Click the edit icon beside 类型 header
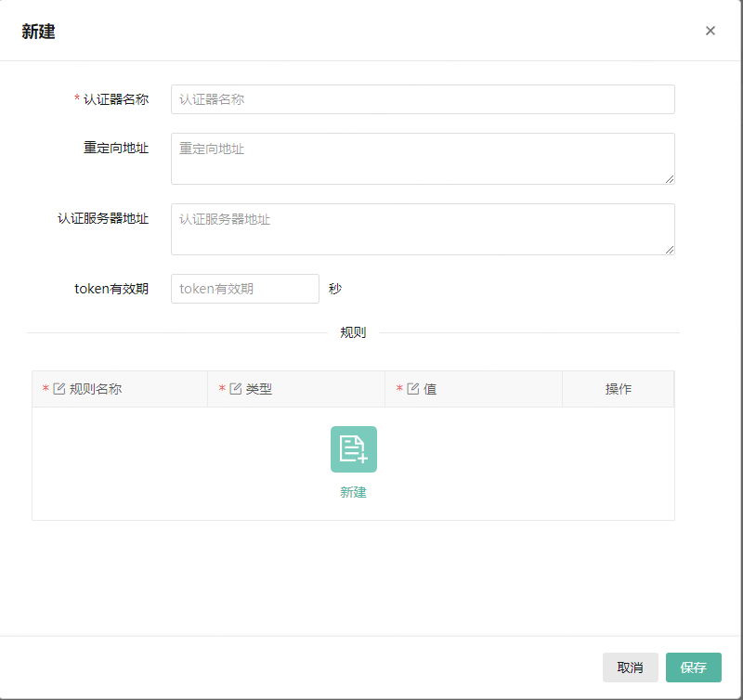The width and height of the screenshot is (743, 700). 236,389
